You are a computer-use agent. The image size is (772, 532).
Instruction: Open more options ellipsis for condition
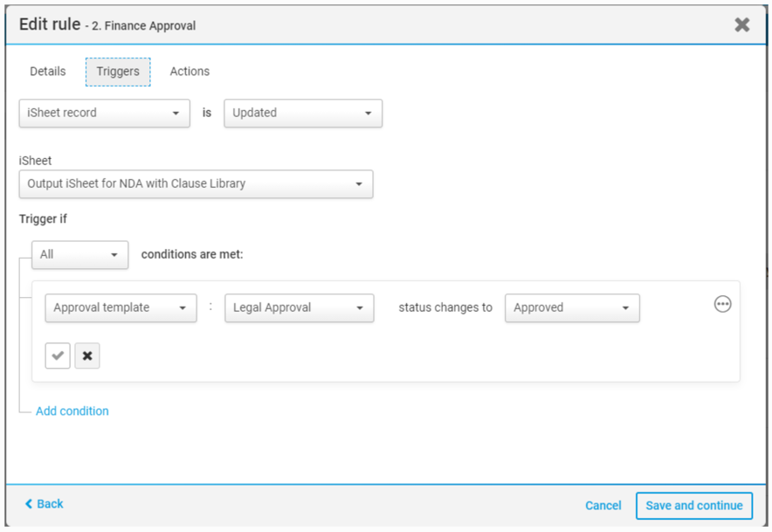pyautogui.click(x=722, y=304)
